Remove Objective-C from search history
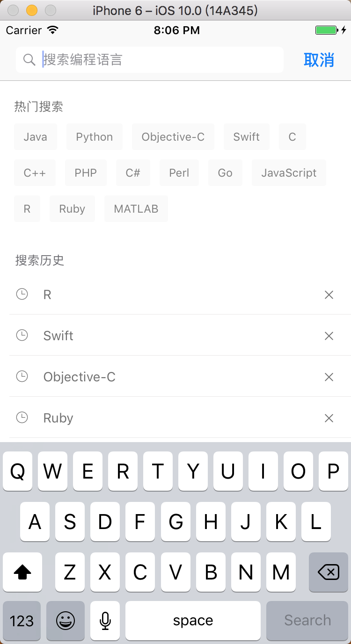 coord(329,377)
